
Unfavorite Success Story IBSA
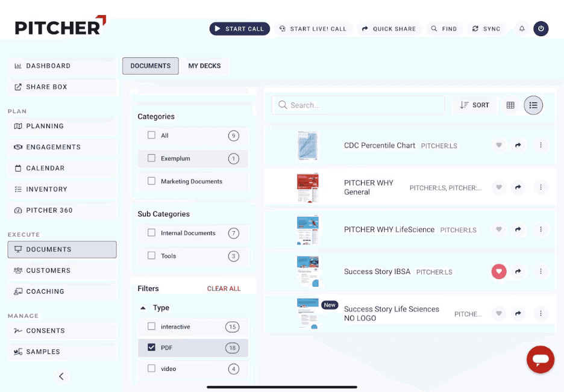[499, 272]
